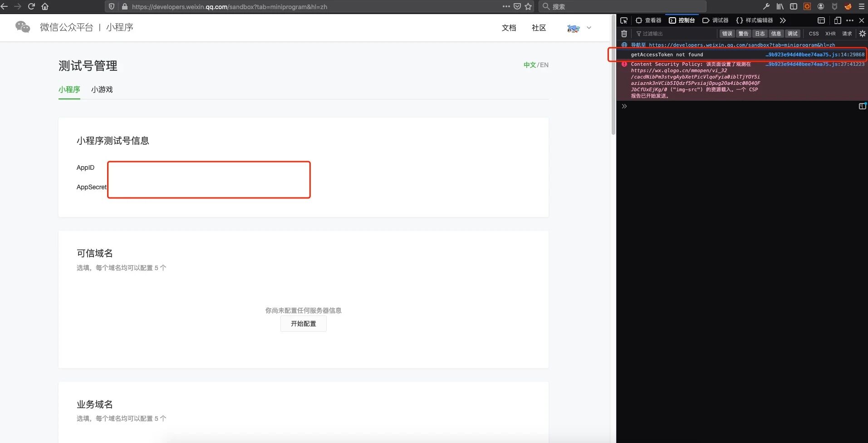Switch to the 小游戏 tab

(102, 89)
